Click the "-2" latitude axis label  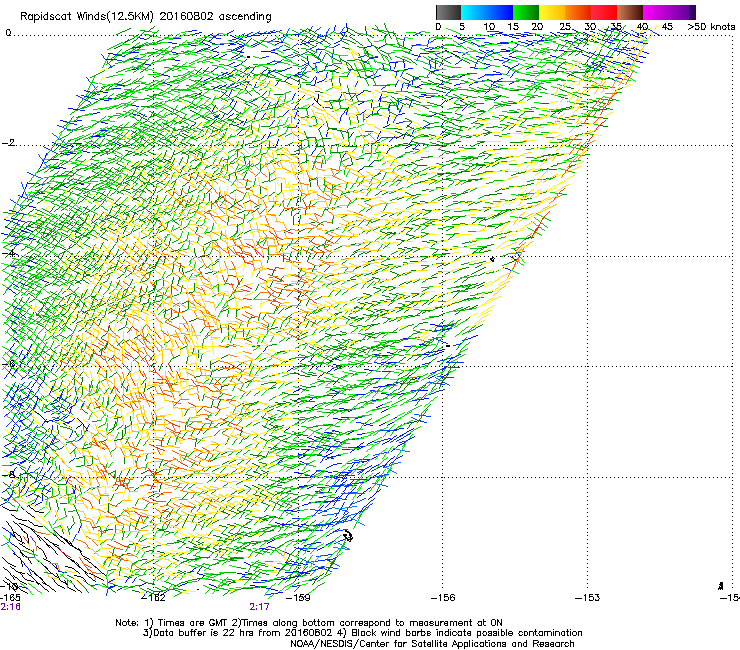click(8, 143)
